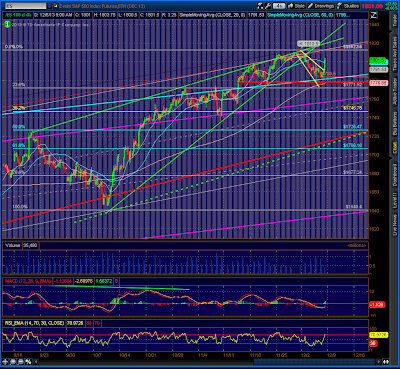This screenshot has height=369, width=400.
Task: Click the 100.0% Fibonacci level label
Action: tap(19, 207)
